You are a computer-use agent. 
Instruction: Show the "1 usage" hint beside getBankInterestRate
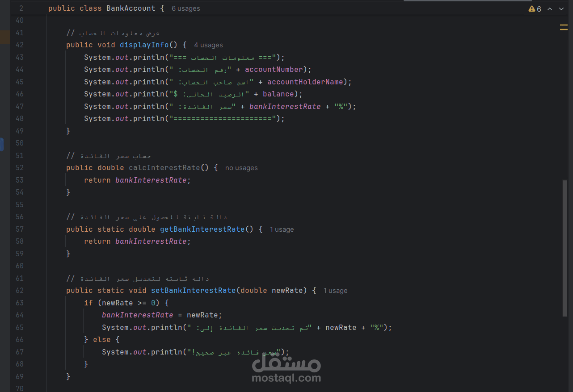[282, 229]
